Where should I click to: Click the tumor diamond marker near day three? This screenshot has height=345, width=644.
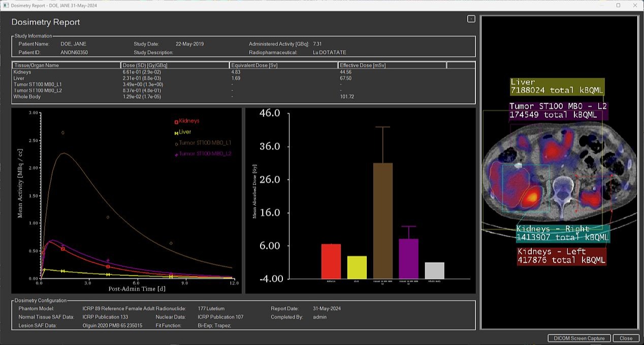point(107,216)
